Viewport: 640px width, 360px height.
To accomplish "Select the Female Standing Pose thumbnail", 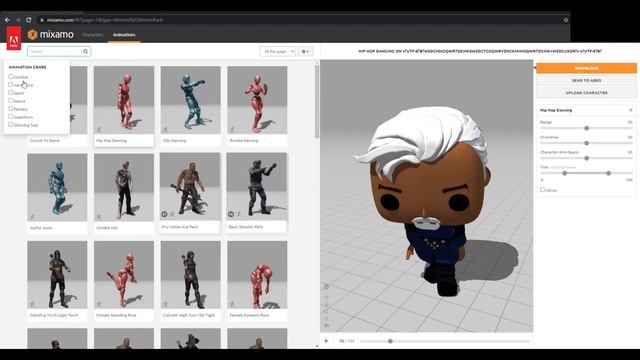I will click(x=124, y=275).
